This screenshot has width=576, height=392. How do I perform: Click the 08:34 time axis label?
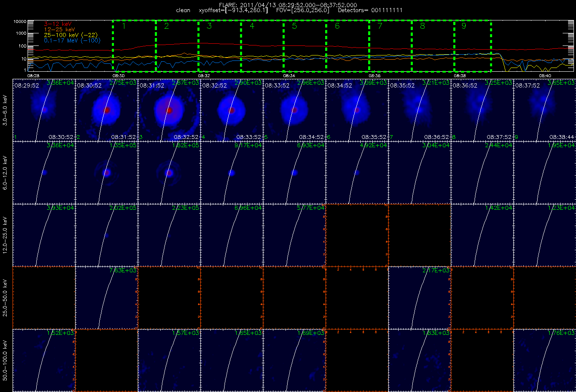[289, 76]
